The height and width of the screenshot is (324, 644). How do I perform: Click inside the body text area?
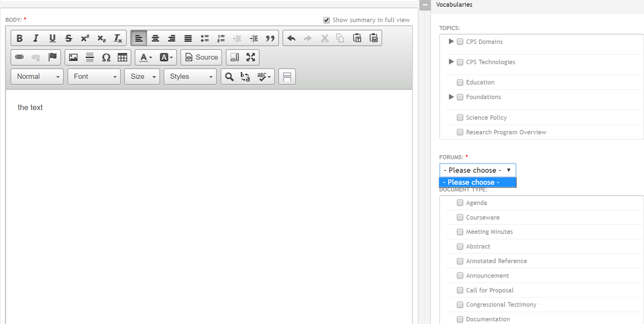pos(209,188)
